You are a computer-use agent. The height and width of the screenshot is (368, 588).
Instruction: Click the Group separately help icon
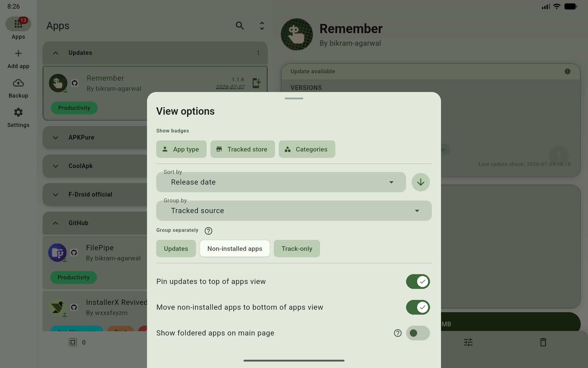coord(208,231)
